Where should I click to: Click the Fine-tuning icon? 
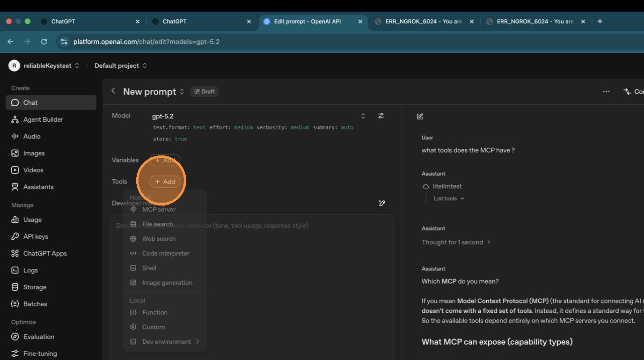15,353
